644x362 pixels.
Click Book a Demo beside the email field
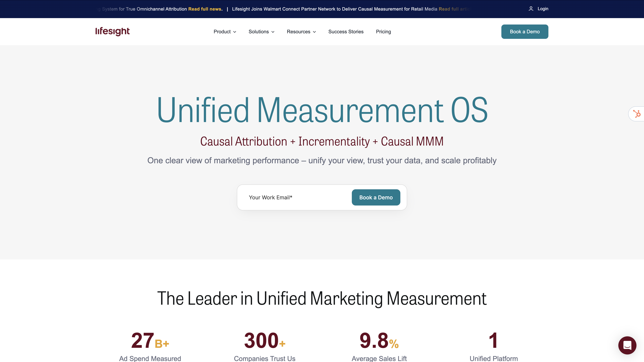point(376,197)
